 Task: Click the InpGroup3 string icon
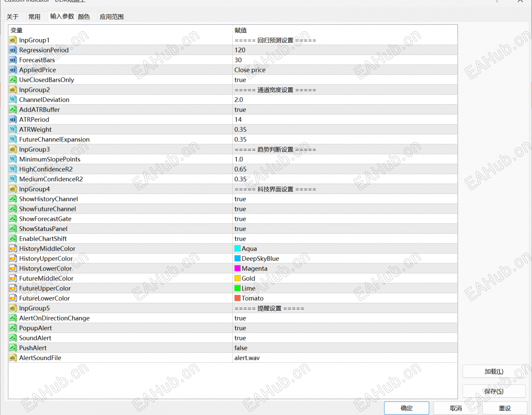click(13, 149)
